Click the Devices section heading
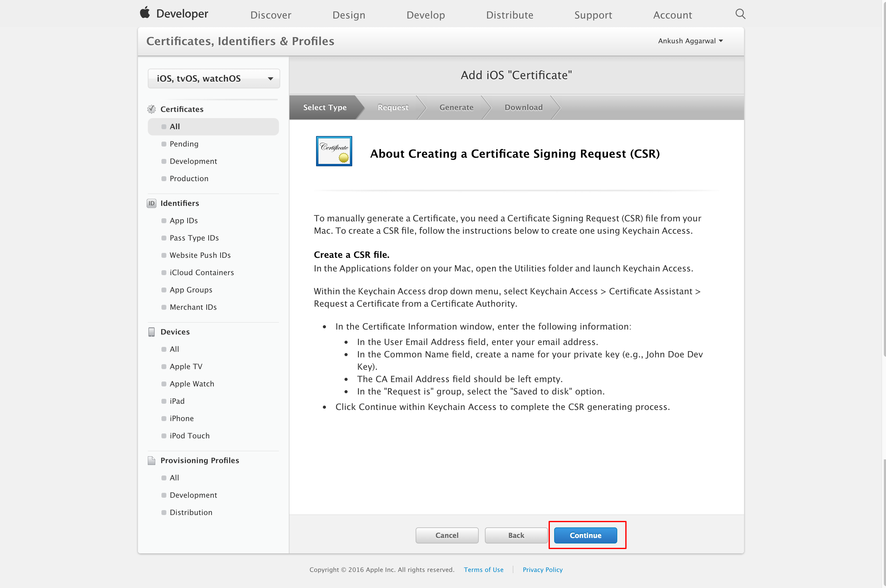Image resolution: width=886 pixels, height=588 pixels. click(x=175, y=332)
